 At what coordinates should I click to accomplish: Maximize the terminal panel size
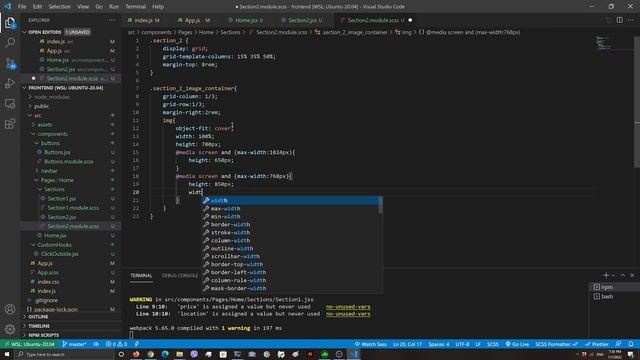click(623, 276)
